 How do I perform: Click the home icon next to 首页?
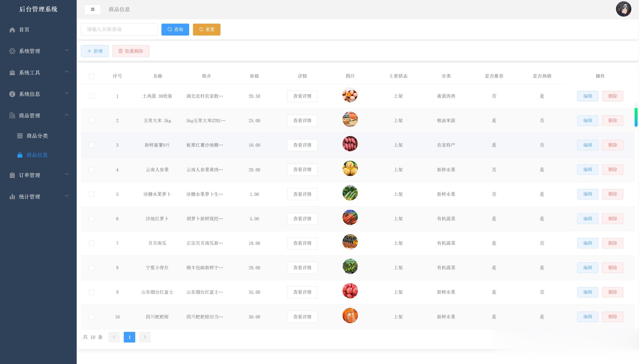12,30
